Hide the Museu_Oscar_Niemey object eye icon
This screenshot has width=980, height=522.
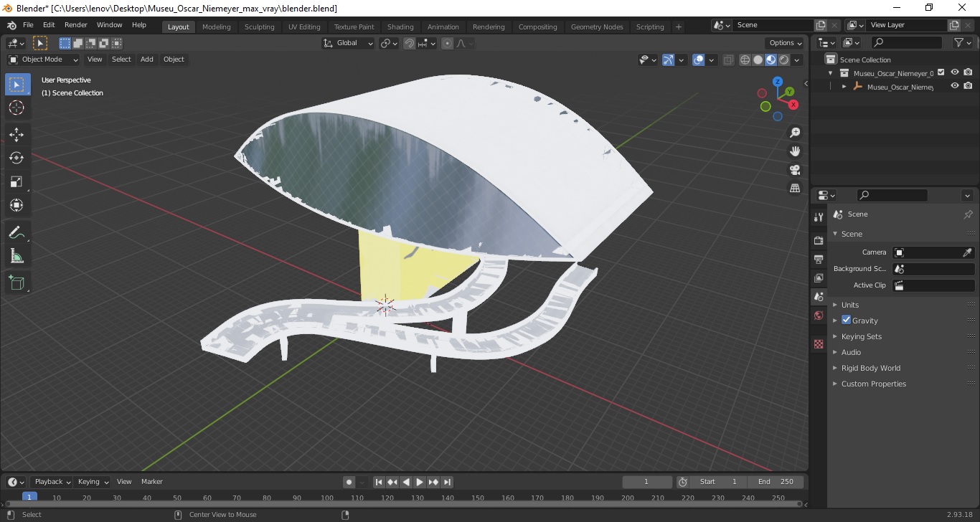point(955,86)
